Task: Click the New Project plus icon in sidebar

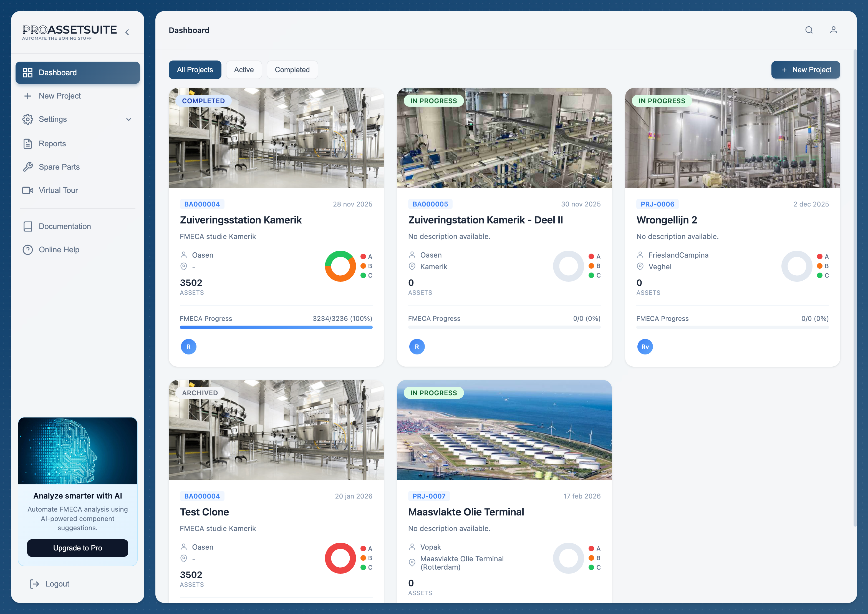Action: [28, 96]
